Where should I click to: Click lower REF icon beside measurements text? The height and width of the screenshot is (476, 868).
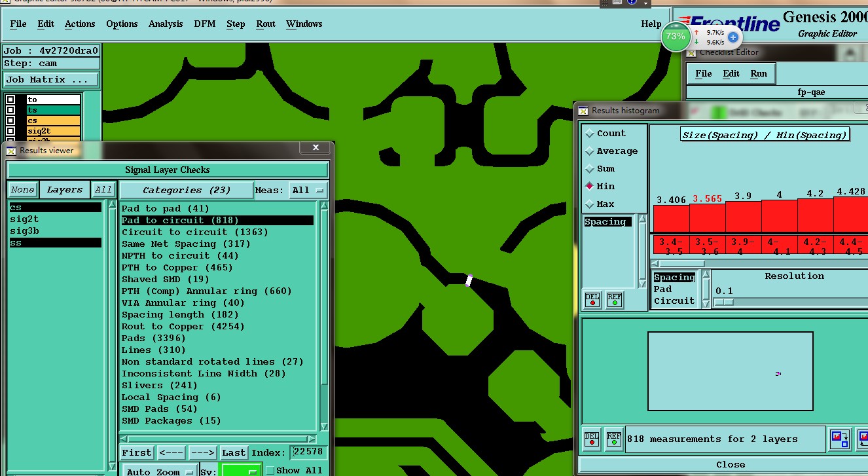tap(614, 439)
